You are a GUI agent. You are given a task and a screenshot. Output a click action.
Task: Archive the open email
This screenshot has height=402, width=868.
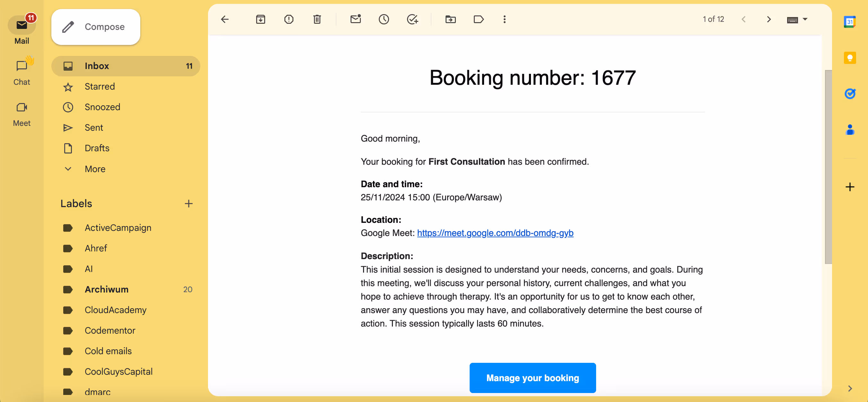click(260, 19)
